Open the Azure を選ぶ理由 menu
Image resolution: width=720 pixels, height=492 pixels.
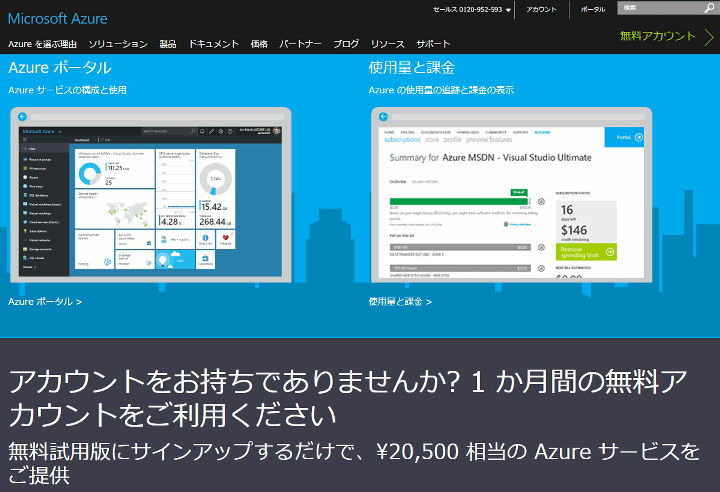coord(42,44)
